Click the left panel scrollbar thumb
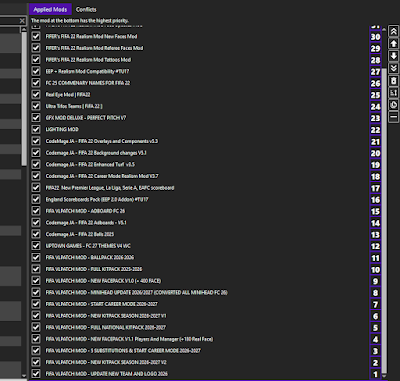The width and height of the screenshot is (400, 381). point(24,99)
